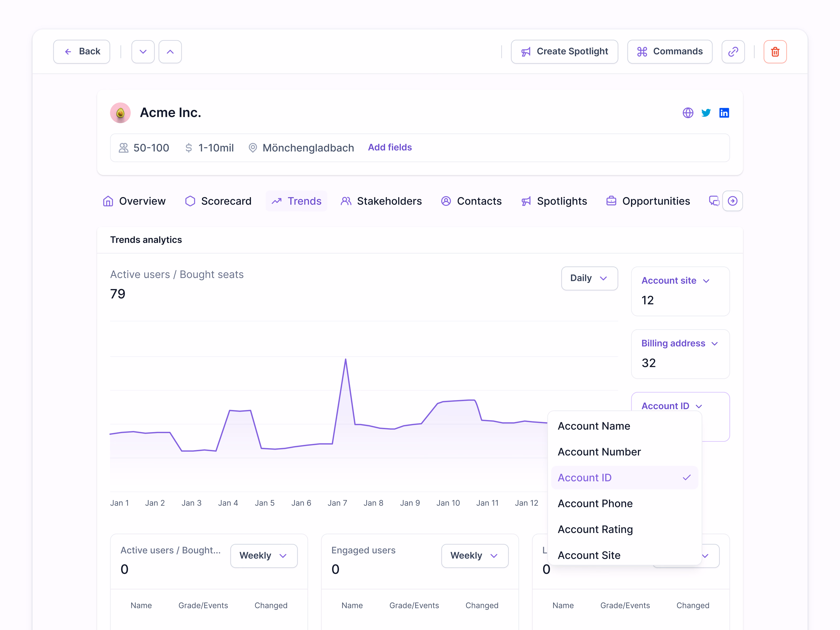
Task: Click the Acme Inc. avocado avatar
Action: [120, 113]
